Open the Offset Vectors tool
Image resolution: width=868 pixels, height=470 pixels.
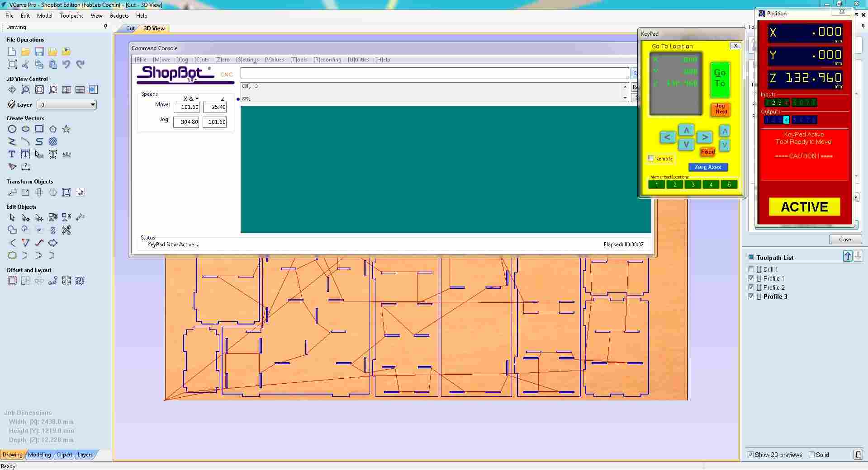coord(12,281)
